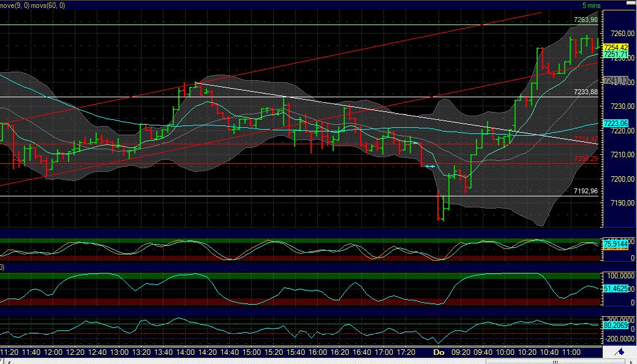Select the latest green candlestick on chart
This screenshot has width=637, height=364.
(x=597, y=43)
